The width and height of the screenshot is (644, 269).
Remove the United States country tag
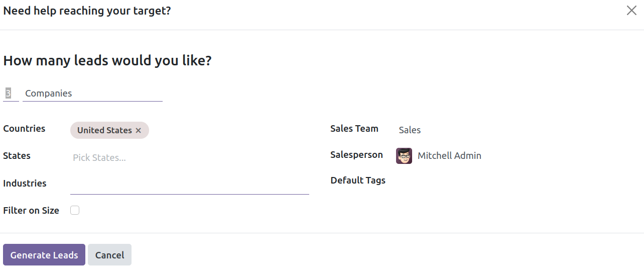139,130
